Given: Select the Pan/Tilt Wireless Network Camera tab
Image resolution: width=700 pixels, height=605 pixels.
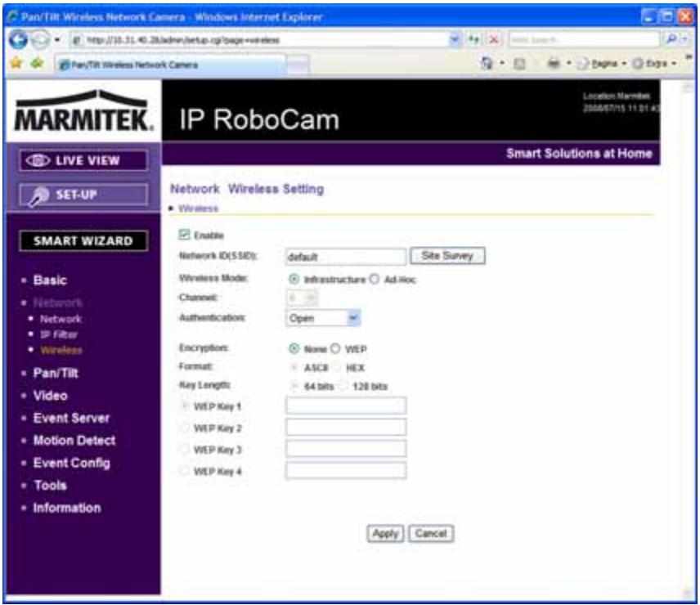Looking at the screenshot, I should pyautogui.click(x=169, y=65).
